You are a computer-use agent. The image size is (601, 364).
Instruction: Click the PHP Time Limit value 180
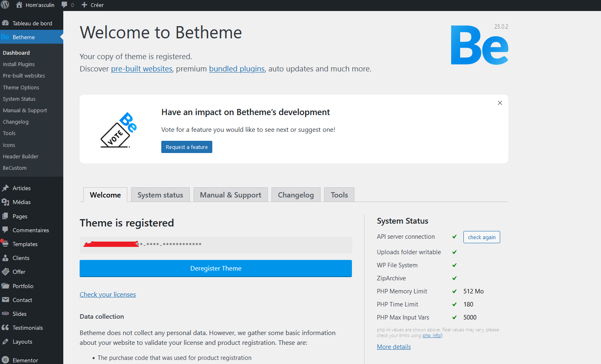(x=468, y=304)
